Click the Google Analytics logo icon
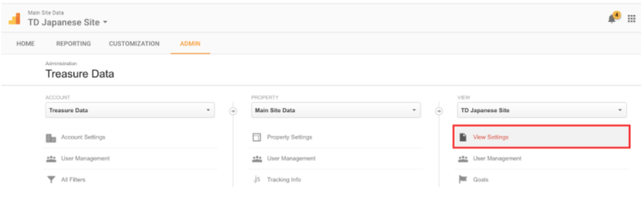The height and width of the screenshot is (203, 644). (x=14, y=19)
